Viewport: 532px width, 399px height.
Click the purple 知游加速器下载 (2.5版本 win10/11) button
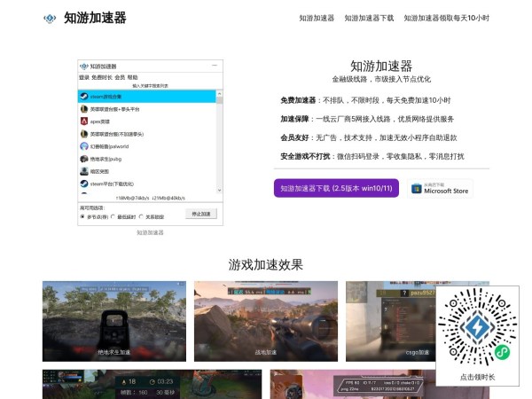tap(336, 188)
